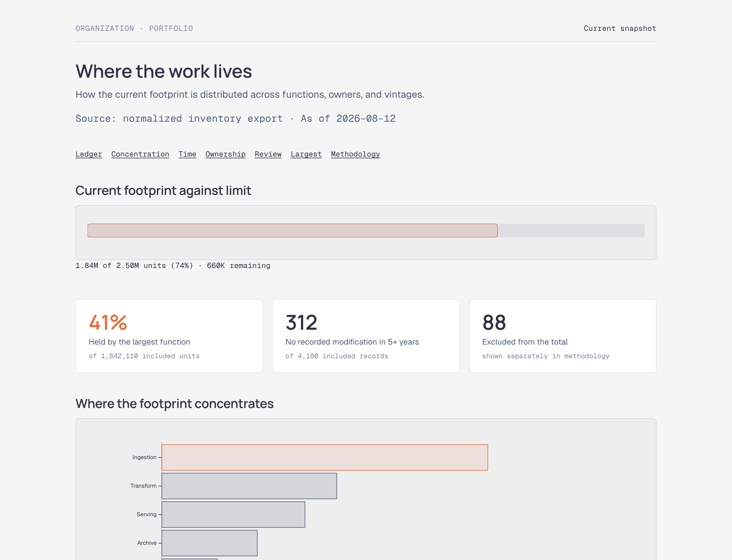Click the Archive axis label
732x560 pixels.
click(147, 543)
